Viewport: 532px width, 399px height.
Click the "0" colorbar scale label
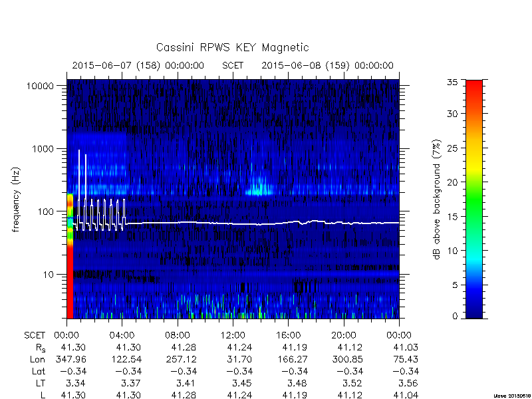pos(455,317)
